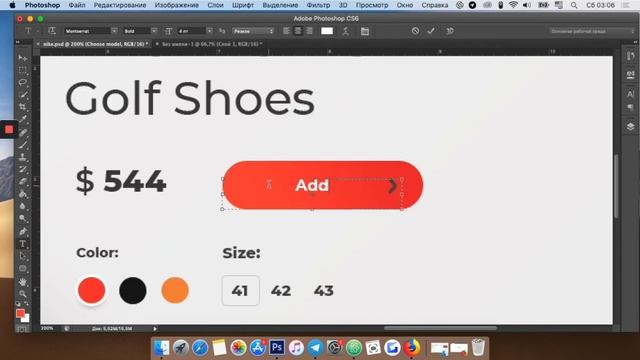Select the Rounded Rectangle shape tool
The height and width of the screenshot is (360, 640).
(22, 269)
